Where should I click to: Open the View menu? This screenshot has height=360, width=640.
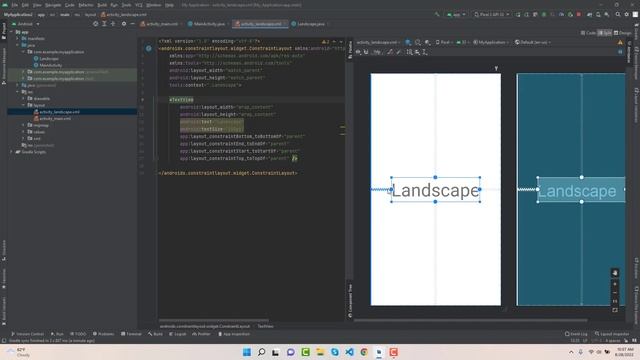[x=37, y=5]
